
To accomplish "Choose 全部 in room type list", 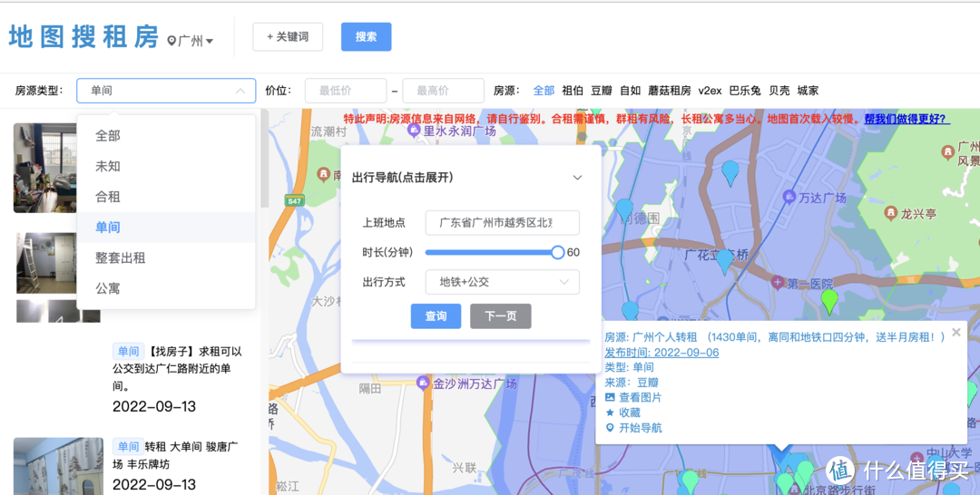I will tap(166, 135).
